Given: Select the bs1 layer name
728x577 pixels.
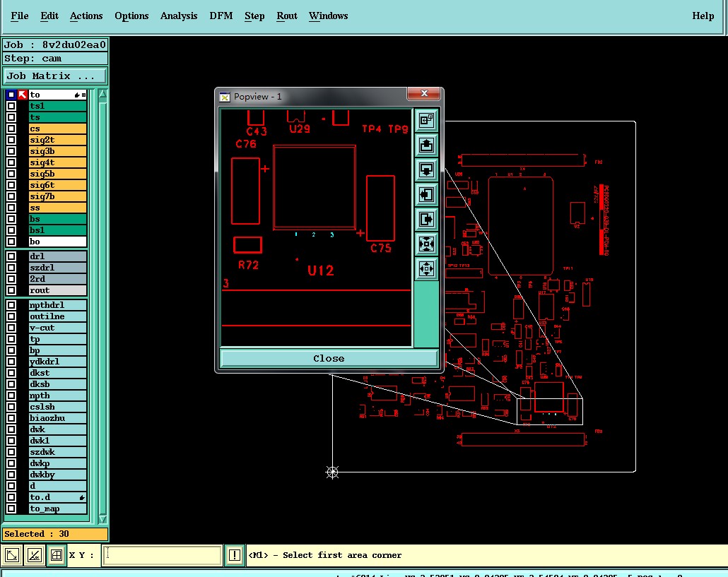Looking at the screenshot, I should (57, 230).
